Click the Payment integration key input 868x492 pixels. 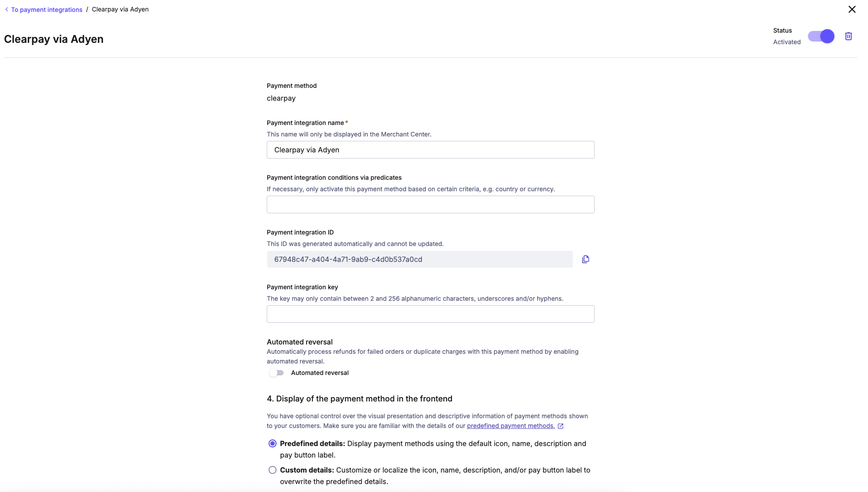(430, 314)
